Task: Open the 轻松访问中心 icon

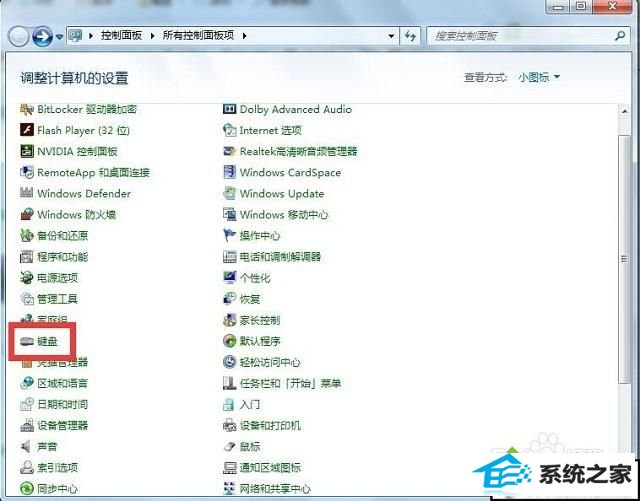Action: tap(229, 362)
